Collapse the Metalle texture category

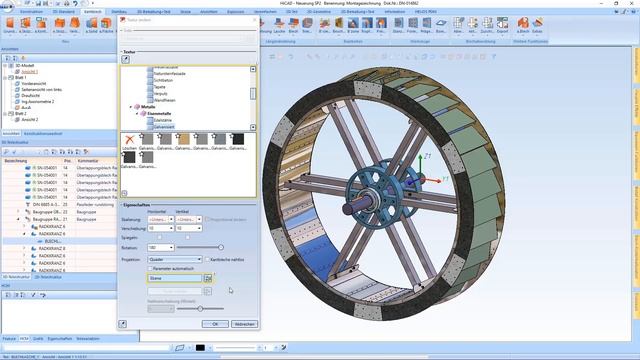coord(131,107)
